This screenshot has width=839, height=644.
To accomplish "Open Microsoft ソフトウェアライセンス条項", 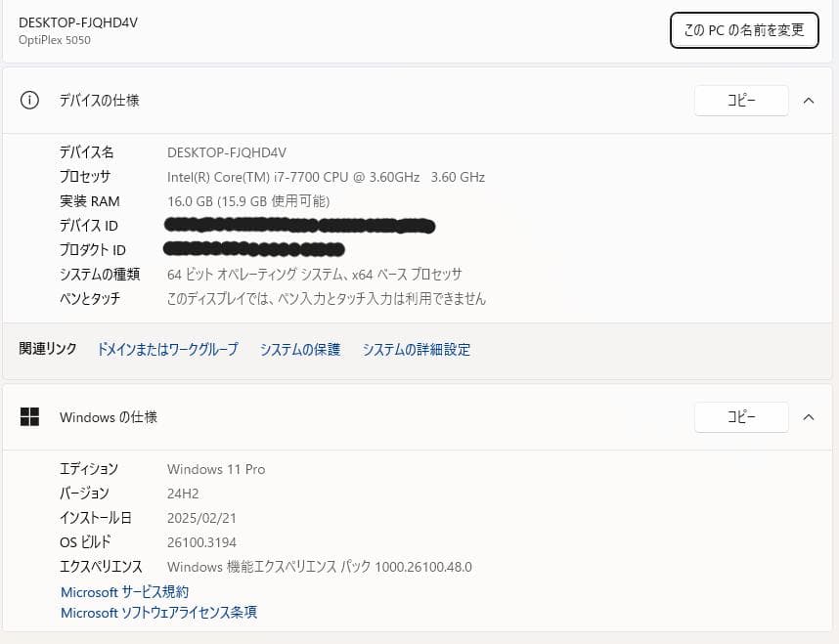I will [158, 613].
